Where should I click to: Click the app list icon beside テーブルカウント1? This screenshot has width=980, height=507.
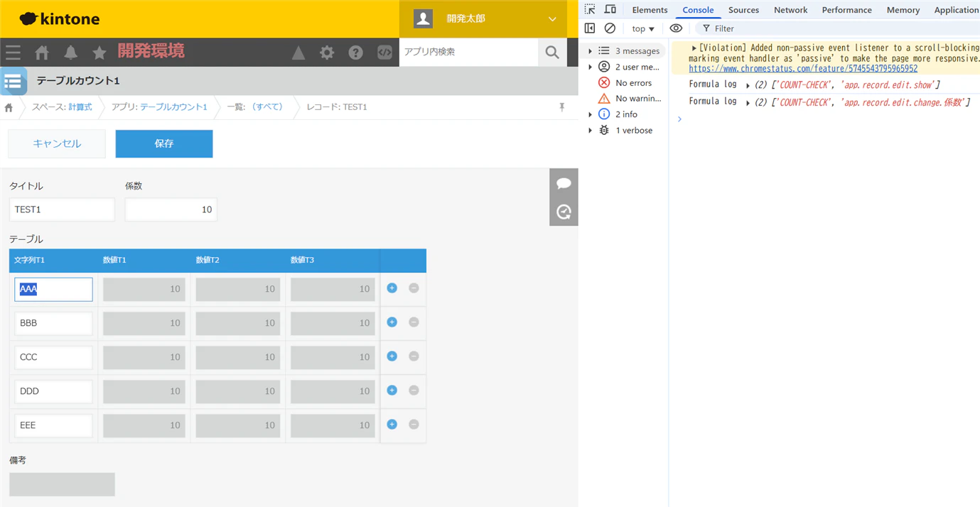(13, 82)
